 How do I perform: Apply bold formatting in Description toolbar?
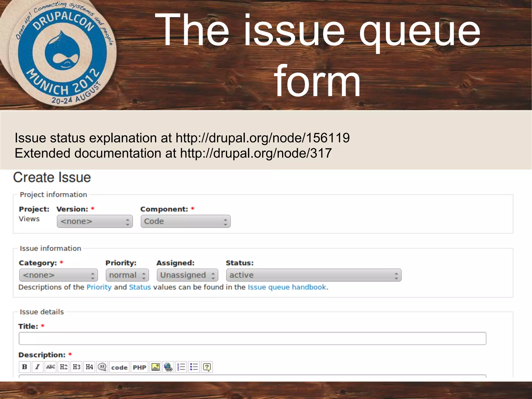pyautogui.click(x=25, y=367)
